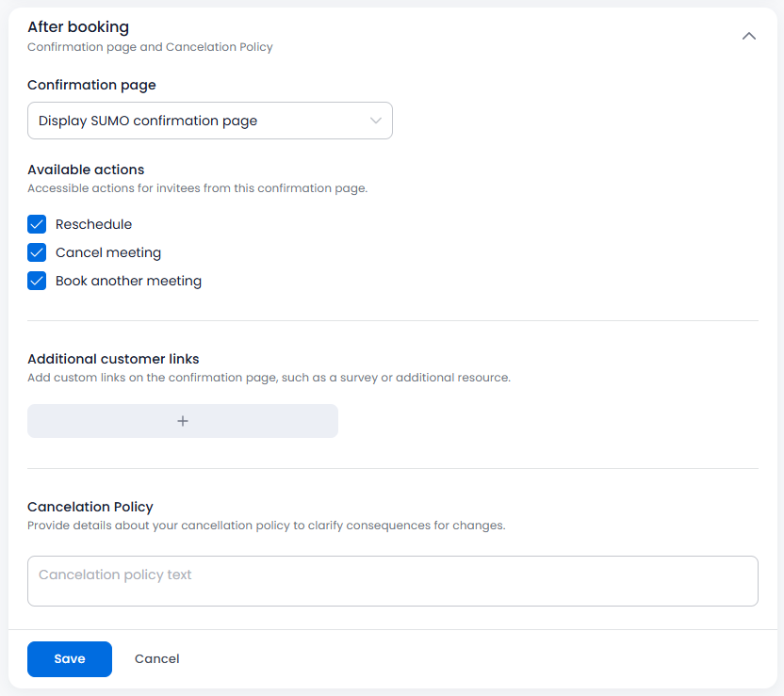Click the Confirmation page and Cancelation Policy subtitle
This screenshot has height=696, width=784.
click(x=150, y=47)
